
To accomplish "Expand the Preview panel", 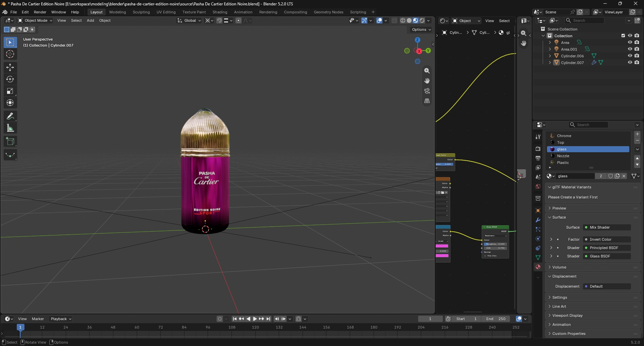I will coord(559,208).
